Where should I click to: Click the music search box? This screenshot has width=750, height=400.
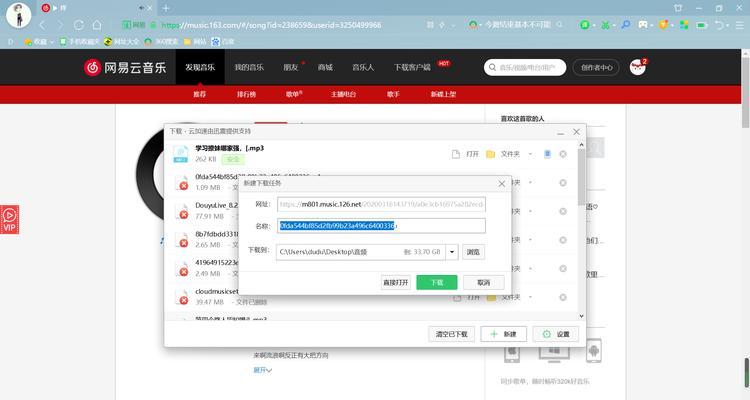point(525,67)
